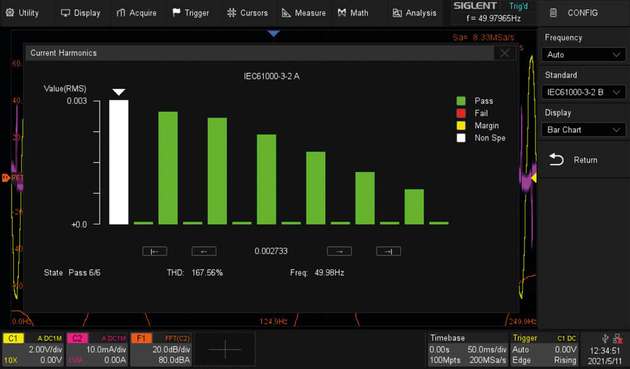The image size is (630, 369).
Task: Expand the Standard IEC61000-3-2 B dropdown
Action: click(583, 92)
